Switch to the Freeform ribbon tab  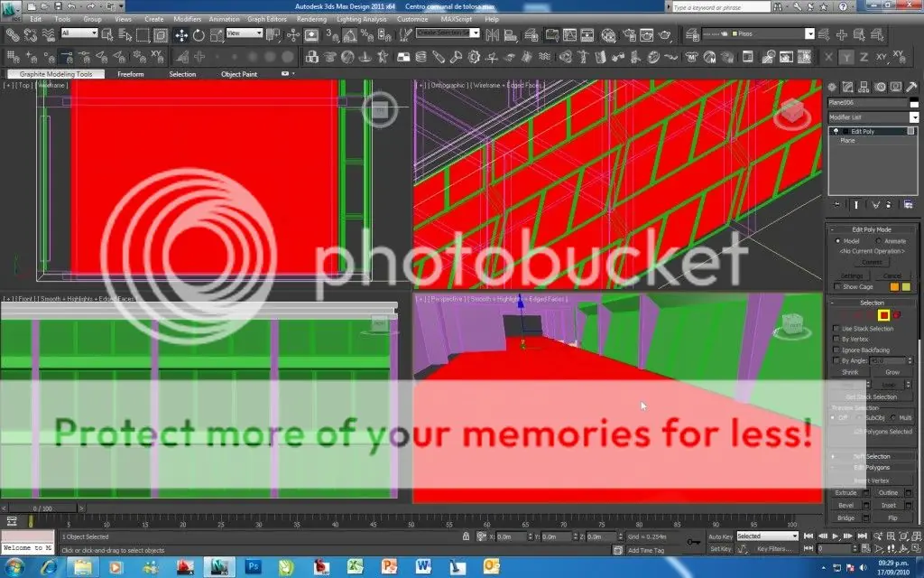click(130, 74)
